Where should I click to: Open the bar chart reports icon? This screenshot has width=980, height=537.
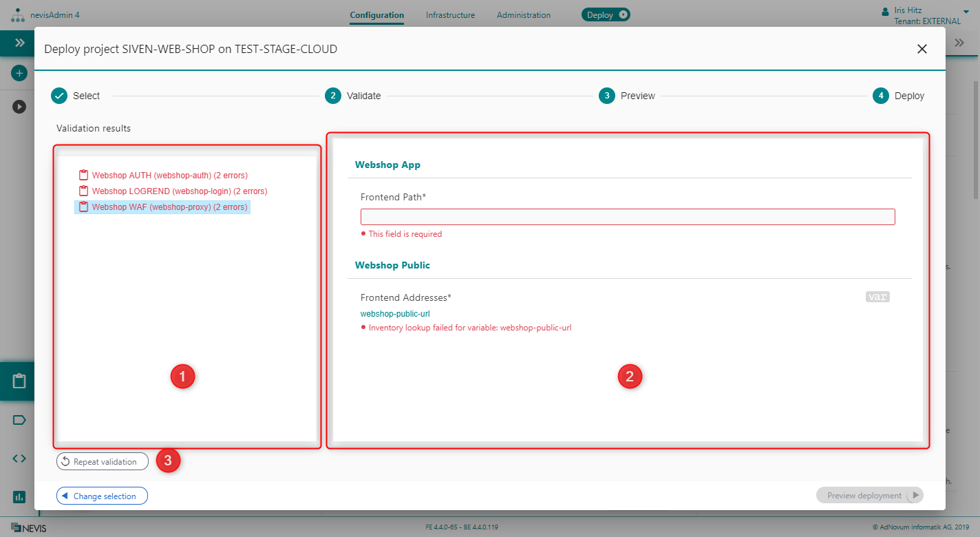click(19, 496)
